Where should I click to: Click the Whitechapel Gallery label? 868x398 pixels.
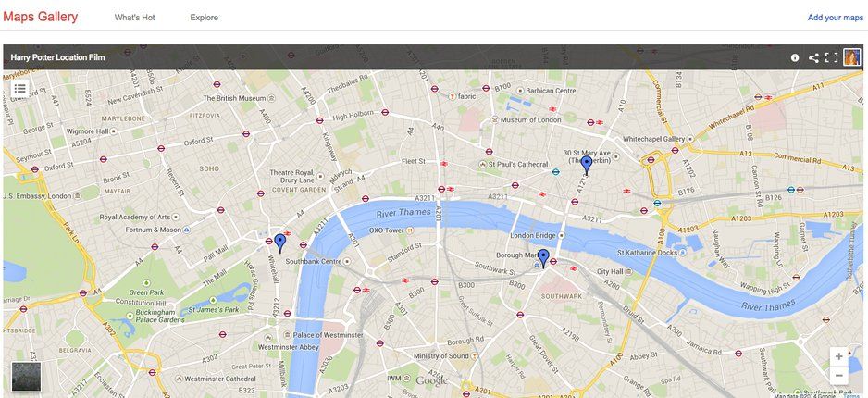point(653,139)
